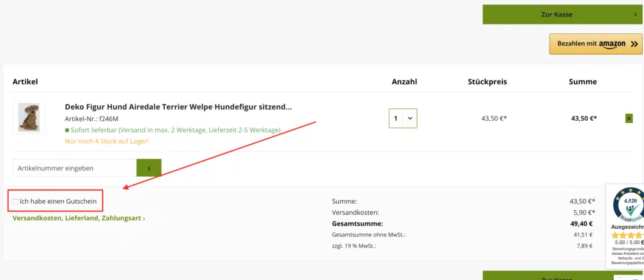Click the chevron on top Zur Kasse button
Screen dimensions: 644x280
(x=635, y=14)
